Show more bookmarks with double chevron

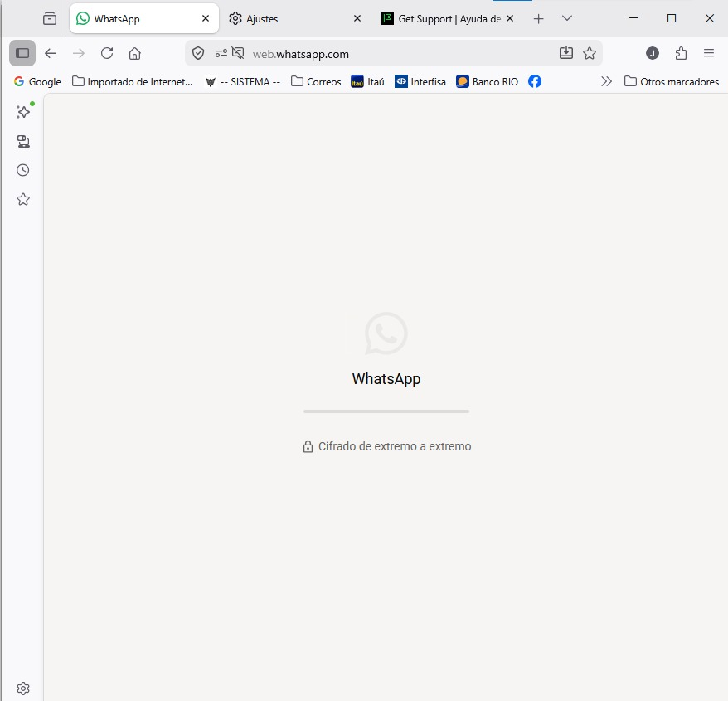pos(606,82)
